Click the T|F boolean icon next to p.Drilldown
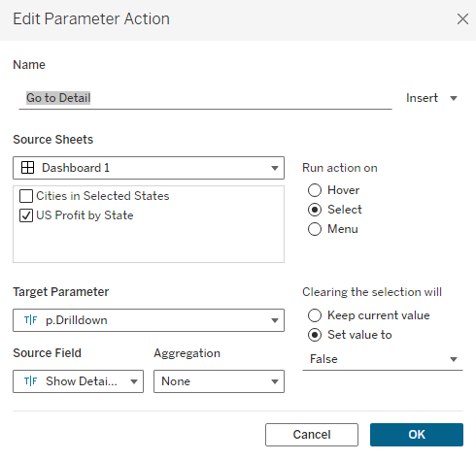 tap(31, 320)
